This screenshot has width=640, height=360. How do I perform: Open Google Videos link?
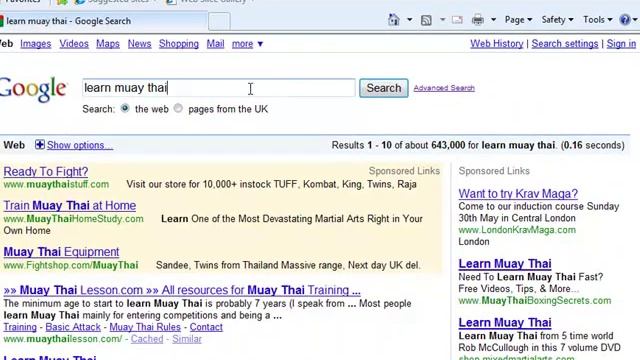pos(74,44)
